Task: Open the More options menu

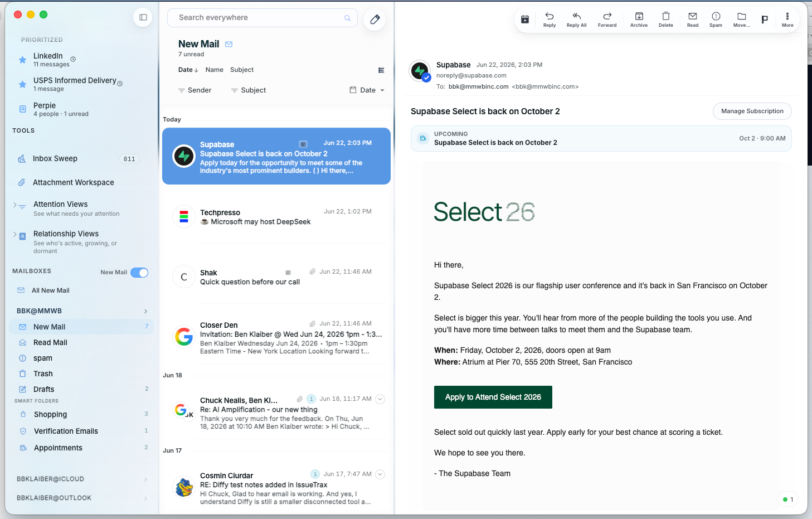Action: (x=787, y=20)
